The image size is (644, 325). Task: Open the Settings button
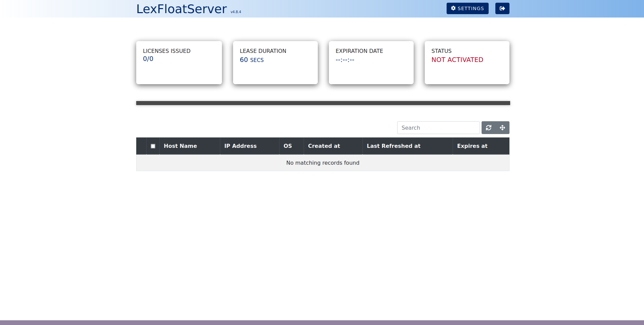click(467, 8)
